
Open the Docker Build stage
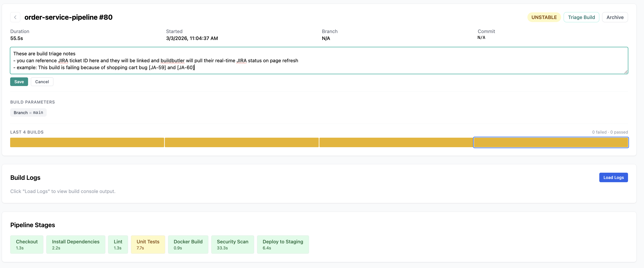pyautogui.click(x=188, y=244)
